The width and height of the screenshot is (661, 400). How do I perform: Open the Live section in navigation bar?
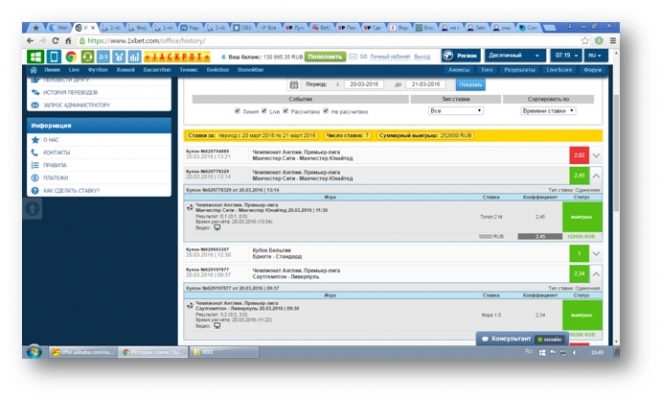74,70
